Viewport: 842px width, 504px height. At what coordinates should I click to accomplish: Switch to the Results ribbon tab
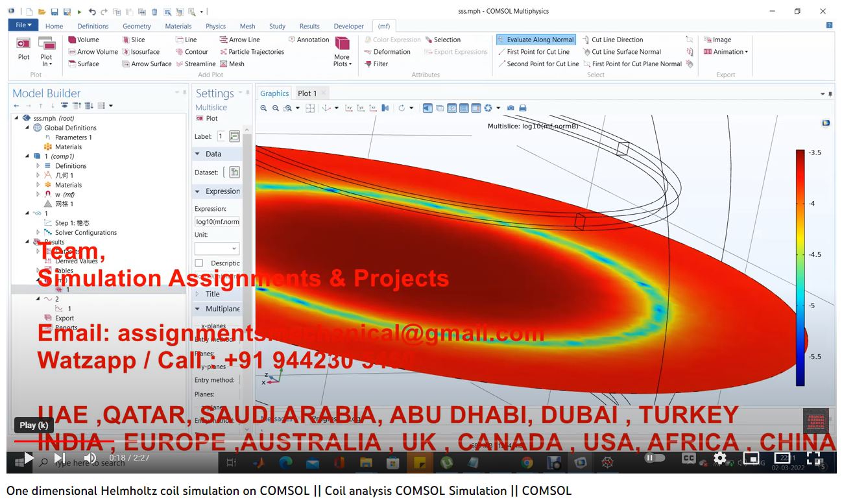(309, 27)
